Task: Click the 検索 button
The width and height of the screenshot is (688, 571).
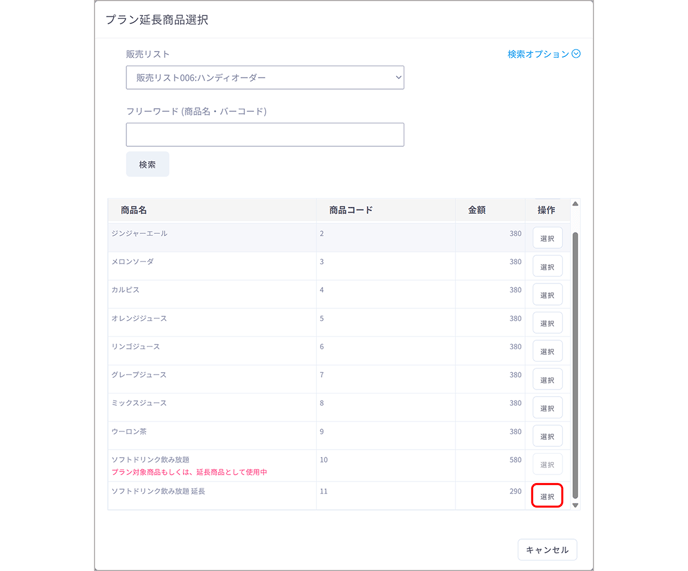Action: click(147, 165)
